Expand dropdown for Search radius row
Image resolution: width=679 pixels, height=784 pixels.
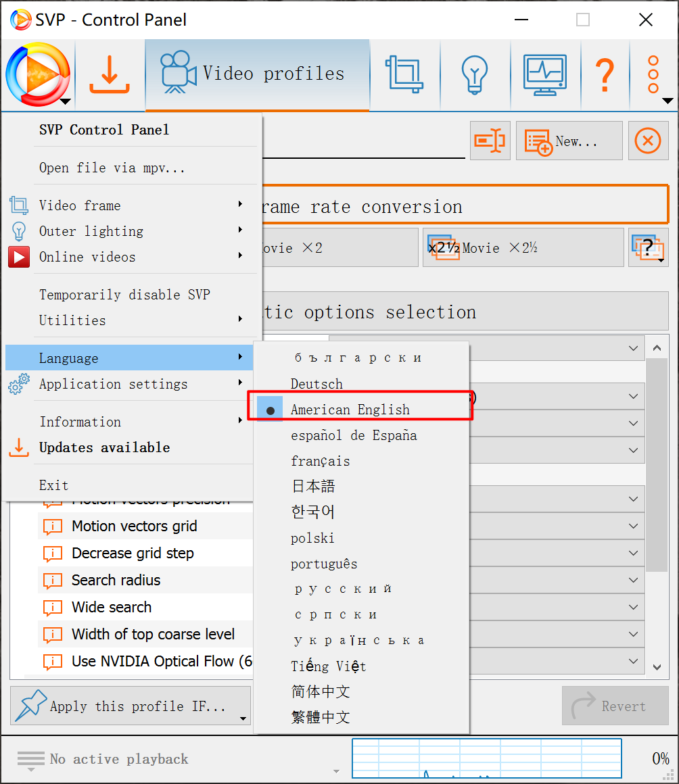(633, 580)
